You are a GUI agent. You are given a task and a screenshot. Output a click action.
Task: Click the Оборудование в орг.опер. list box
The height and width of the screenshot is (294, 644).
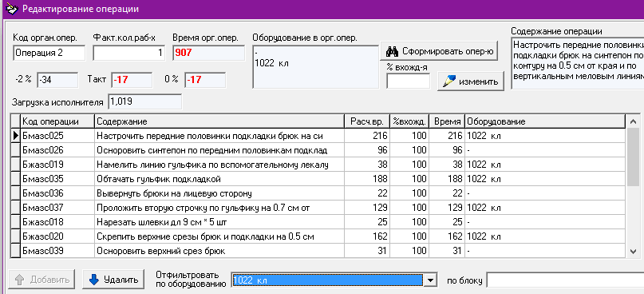pos(315,66)
